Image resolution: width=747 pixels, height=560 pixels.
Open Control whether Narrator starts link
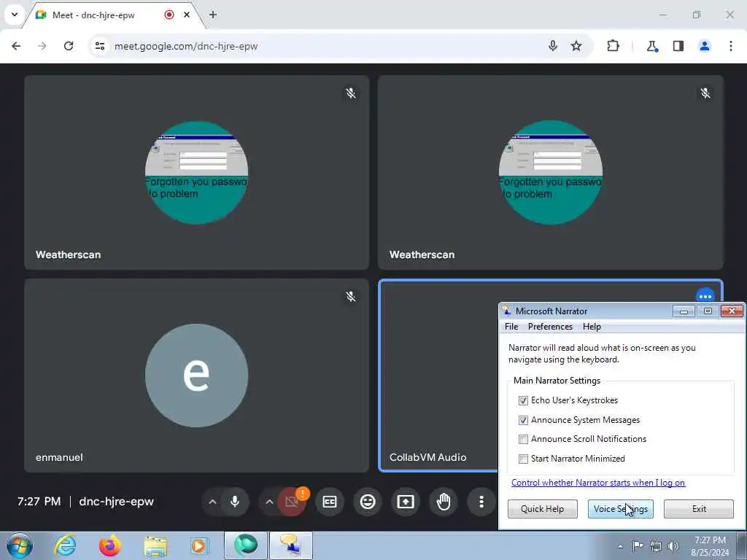click(x=598, y=483)
